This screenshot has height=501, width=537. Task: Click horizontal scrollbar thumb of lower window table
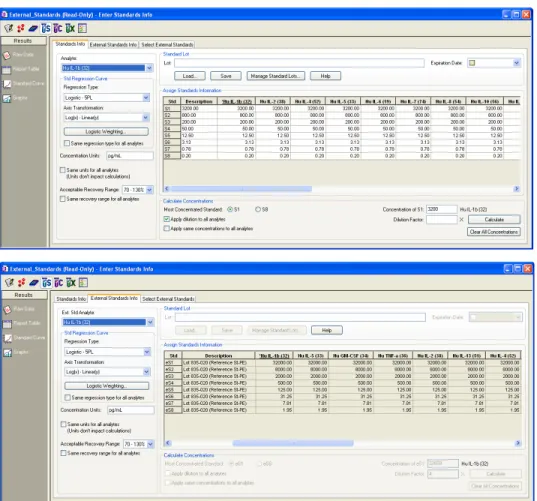[x=293, y=443]
